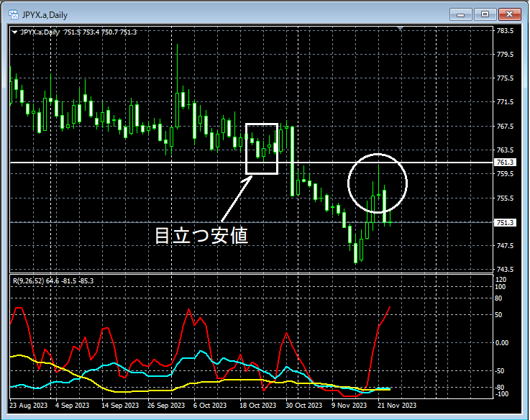Click the indicator scale value 120
530x420 pixels.
point(501,279)
